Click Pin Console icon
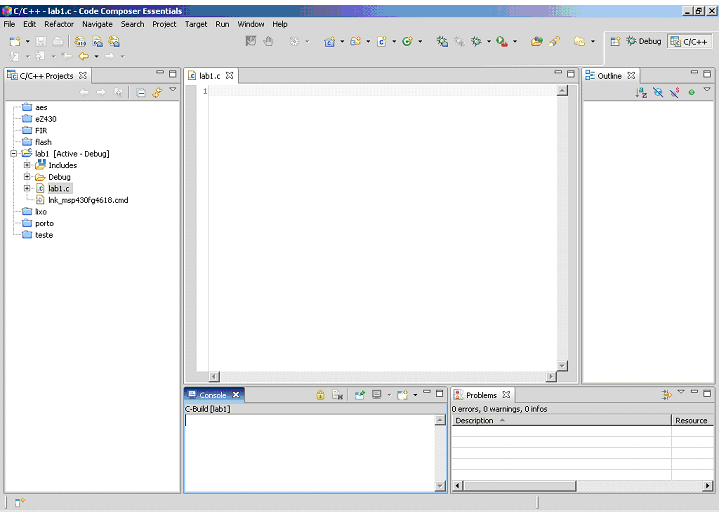The width and height of the screenshot is (720, 522). (x=360, y=395)
